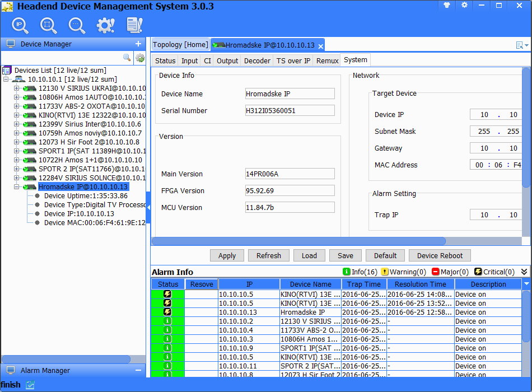Click the IP search magnifier toolbar icon
This screenshot has height=392, width=532.
pyautogui.click(x=21, y=25)
